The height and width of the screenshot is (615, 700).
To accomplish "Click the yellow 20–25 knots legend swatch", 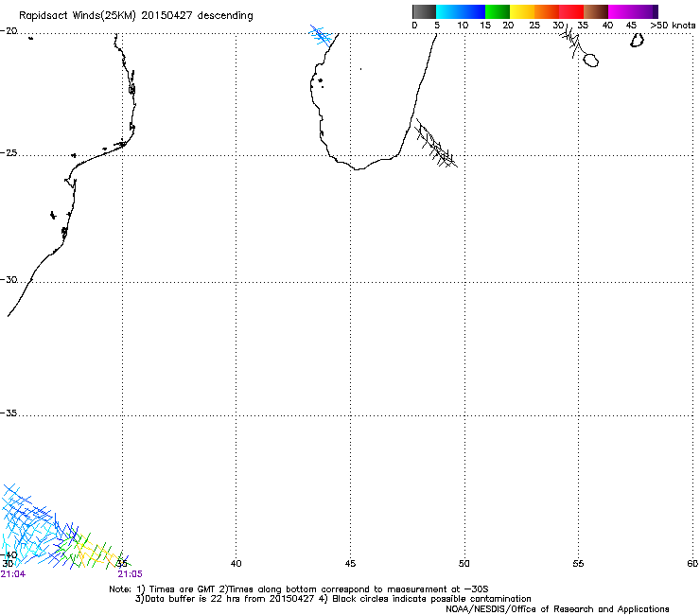I will [x=522, y=11].
